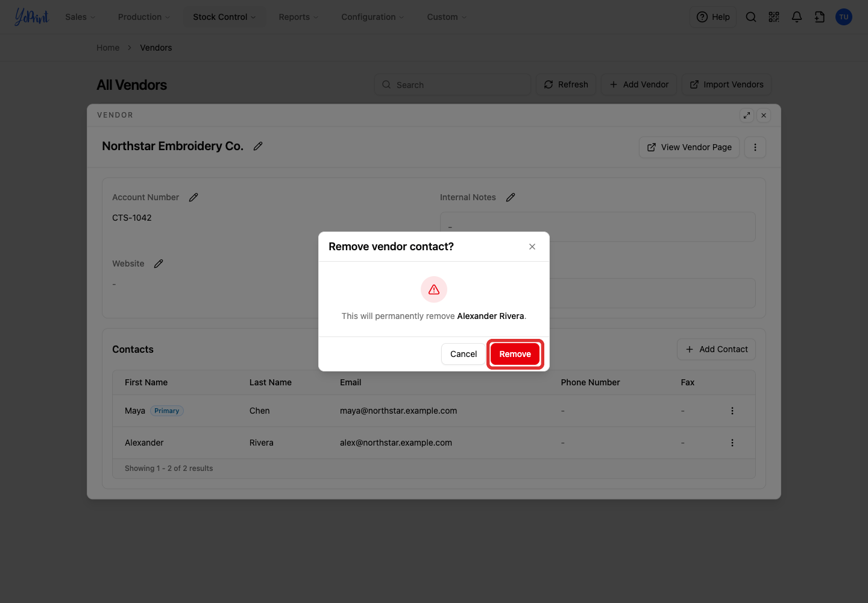Close the Remove vendor contact dialog with X
The width and height of the screenshot is (868, 603).
[x=532, y=247]
